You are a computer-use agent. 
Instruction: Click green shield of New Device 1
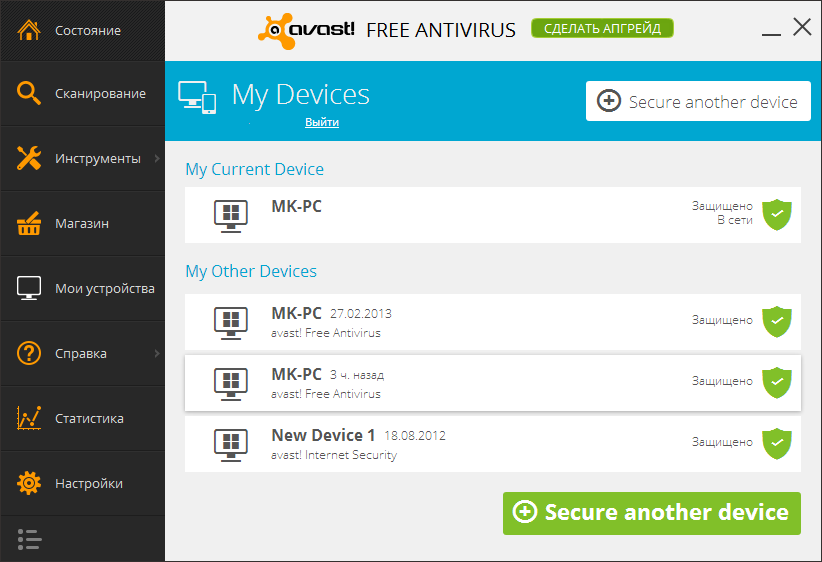point(777,442)
